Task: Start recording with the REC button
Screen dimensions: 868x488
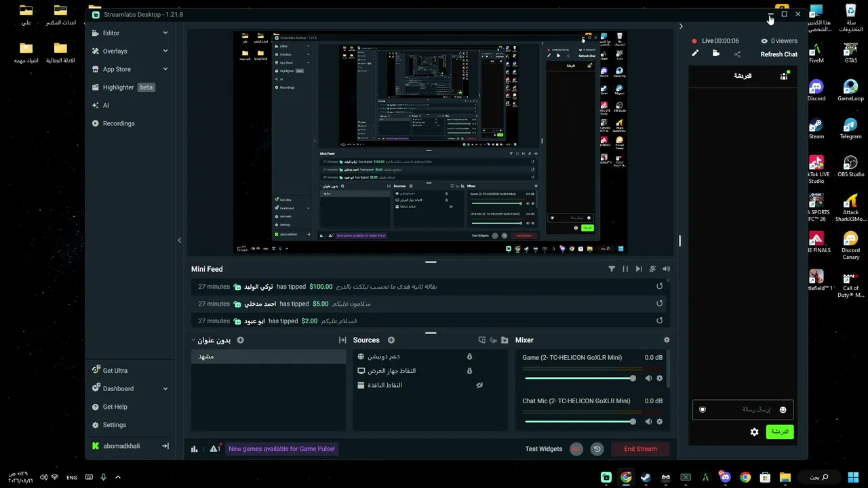Action: pyautogui.click(x=576, y=449)
